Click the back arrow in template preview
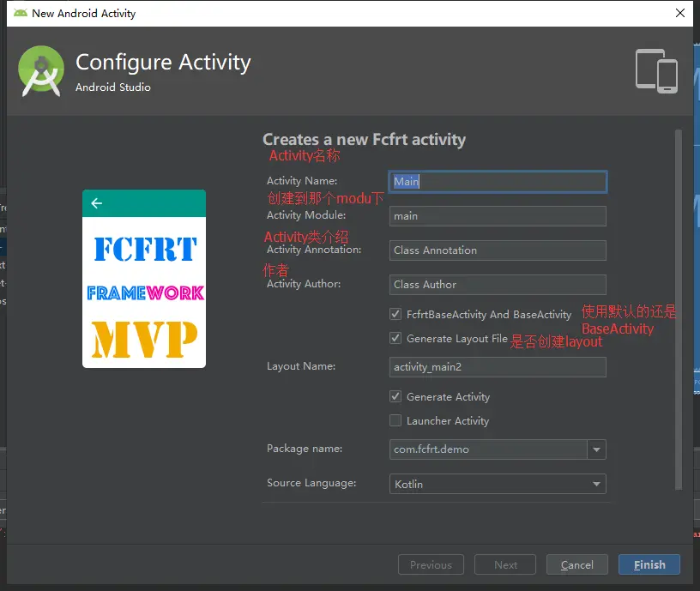 tap(97, 203)
